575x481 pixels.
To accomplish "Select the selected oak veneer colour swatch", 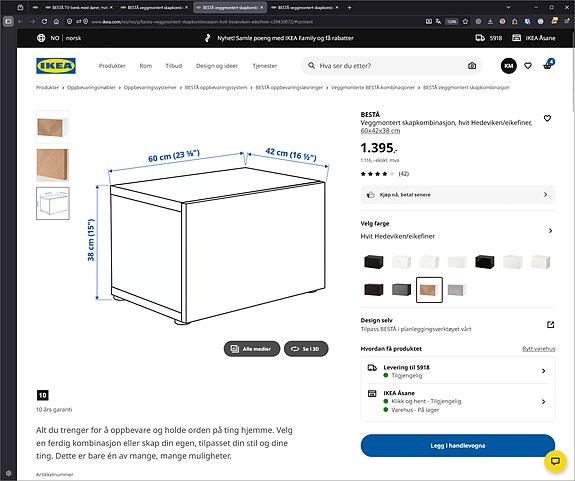I will 429,290.
